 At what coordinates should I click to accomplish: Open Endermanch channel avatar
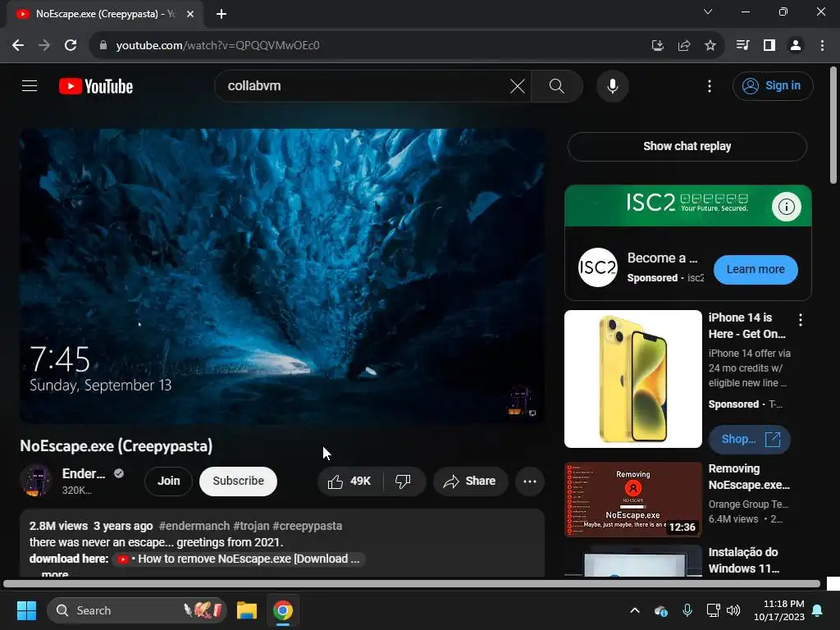pos(36,481)
